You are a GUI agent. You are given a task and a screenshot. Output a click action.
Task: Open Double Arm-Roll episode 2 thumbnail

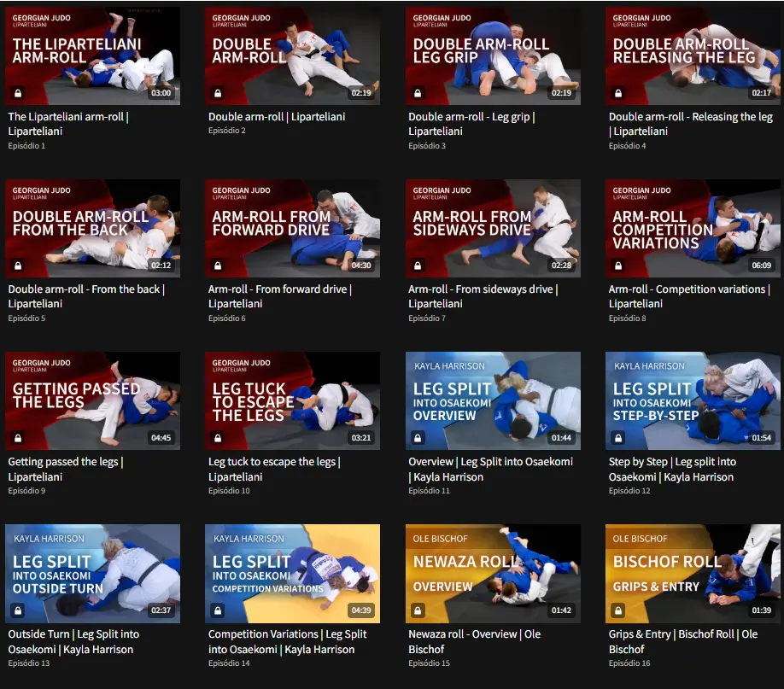point(292,55)
